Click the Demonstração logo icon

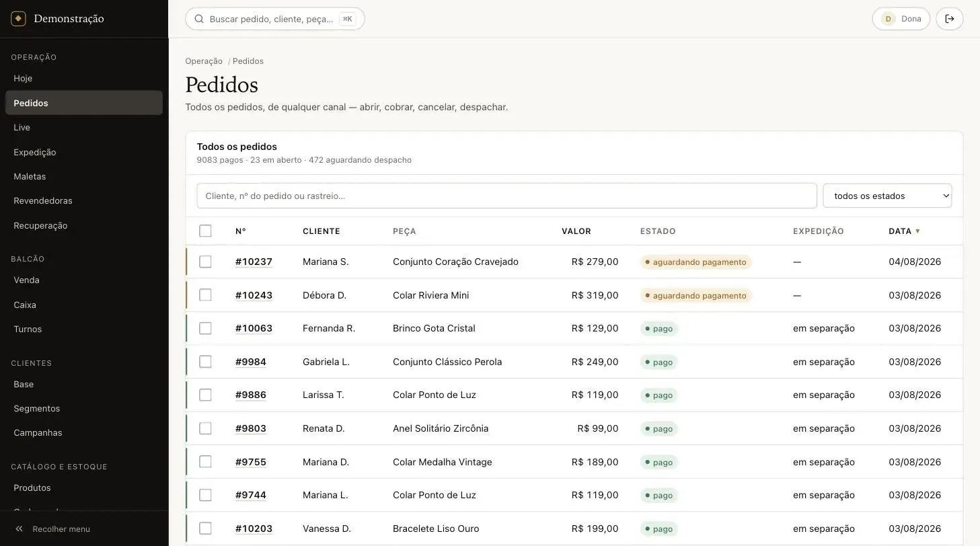point(19,19)
